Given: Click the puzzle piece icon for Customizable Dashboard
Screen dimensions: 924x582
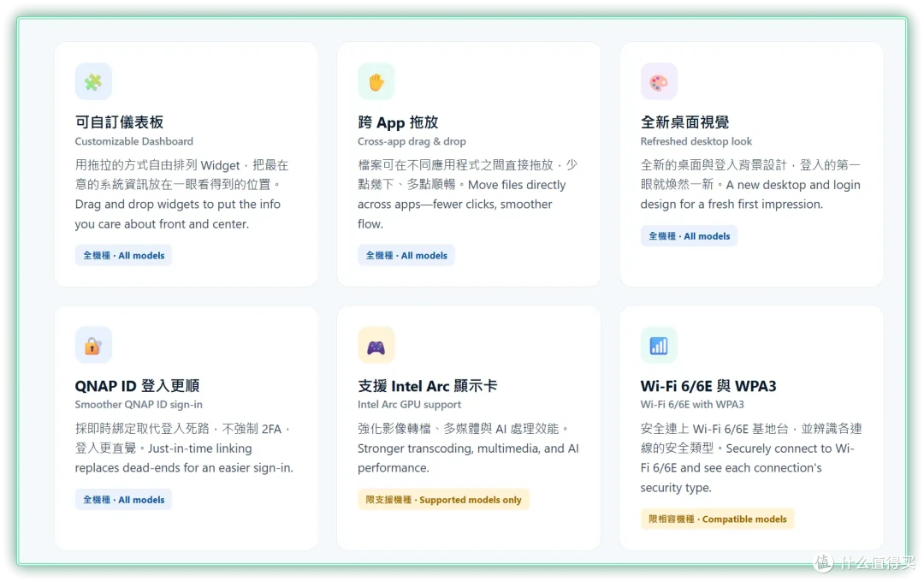Looking at the screenshot, I should click(93, 81).
